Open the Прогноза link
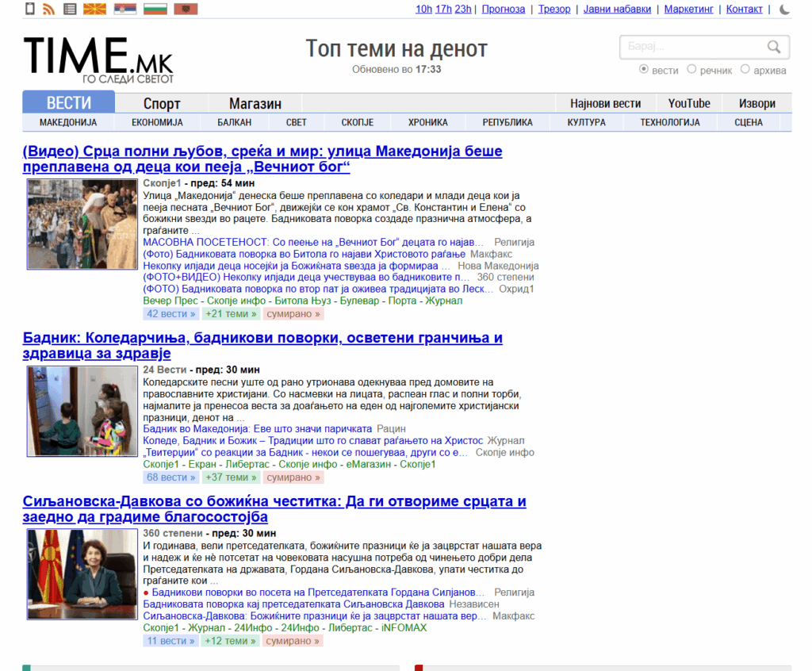Image resolution: width=812 pixels, height=671 pixels. pyautogui.click(x=503, y=9)
